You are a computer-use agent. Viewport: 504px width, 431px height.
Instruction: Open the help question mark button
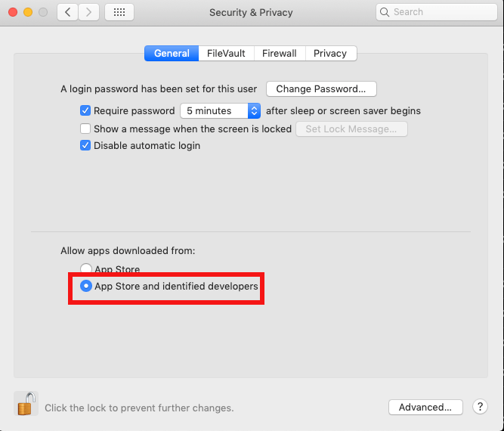coord(480,407)
